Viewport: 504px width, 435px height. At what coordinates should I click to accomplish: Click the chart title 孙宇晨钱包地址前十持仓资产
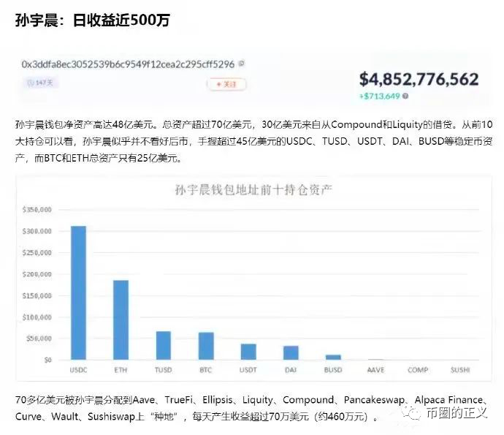pyautogui.click(x=253, y=190)
